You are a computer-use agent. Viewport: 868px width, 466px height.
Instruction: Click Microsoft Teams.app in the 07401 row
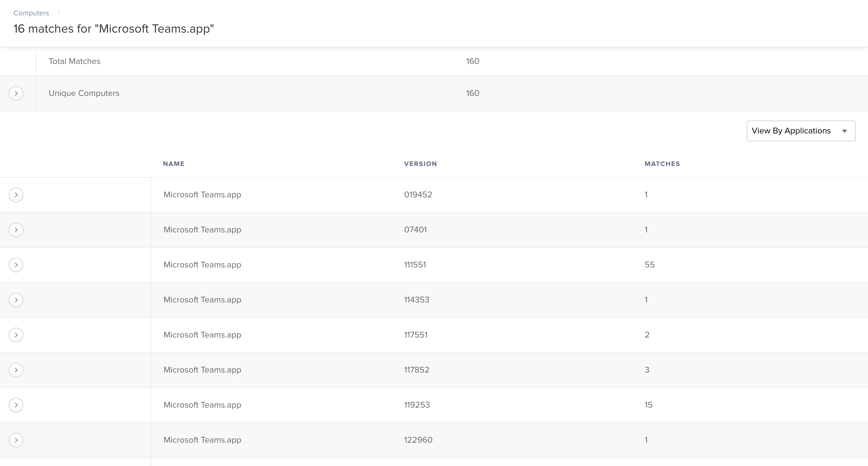202,230
